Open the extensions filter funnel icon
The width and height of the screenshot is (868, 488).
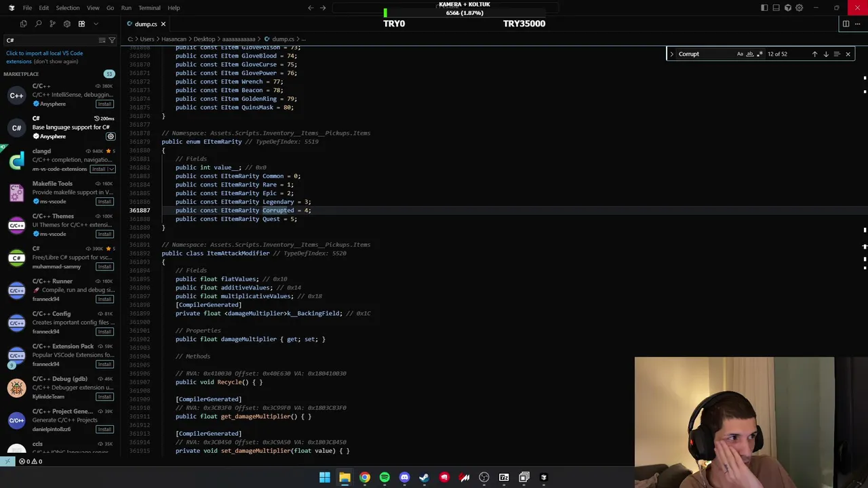click(112, 40)
